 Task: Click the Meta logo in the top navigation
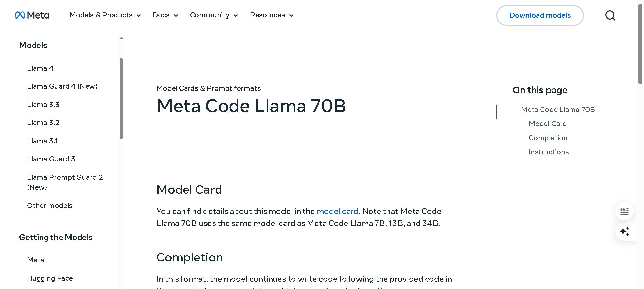click(32, 15)
